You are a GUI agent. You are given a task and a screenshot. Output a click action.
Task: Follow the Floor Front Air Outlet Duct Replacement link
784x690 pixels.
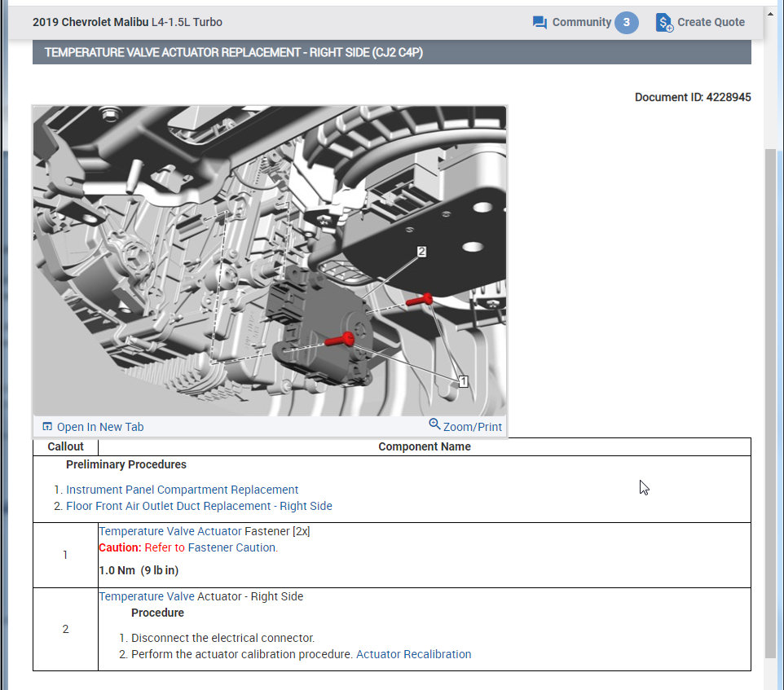point(199,506)
